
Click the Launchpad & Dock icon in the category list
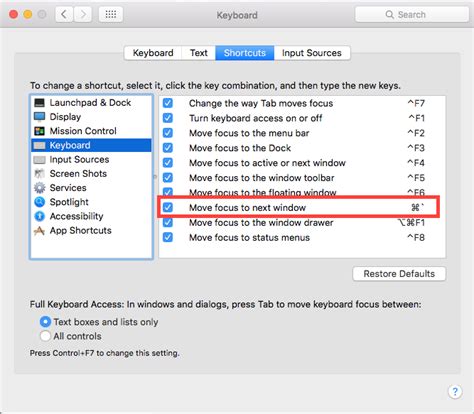(x=39, y=103)
